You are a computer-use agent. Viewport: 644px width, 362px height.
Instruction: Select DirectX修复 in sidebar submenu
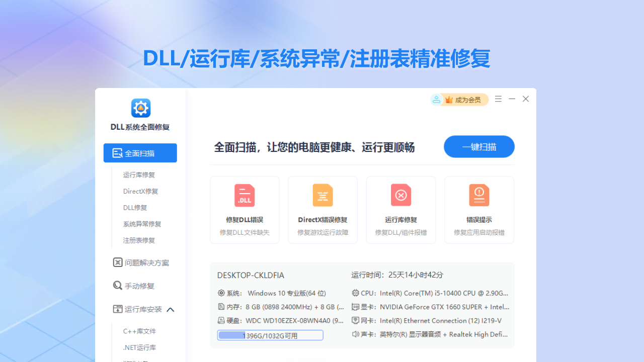pyautogui.click(x=140, y=192)
